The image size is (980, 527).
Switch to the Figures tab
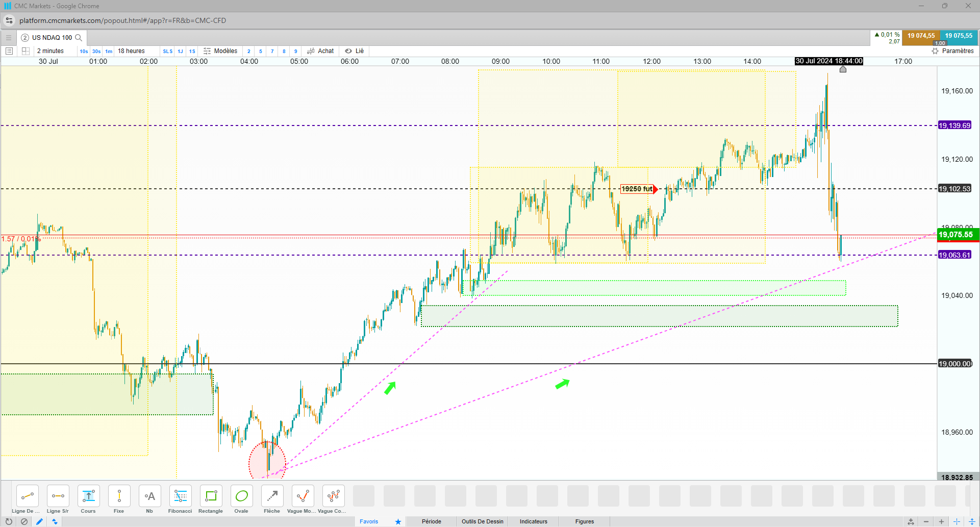(x=585, y=521)
